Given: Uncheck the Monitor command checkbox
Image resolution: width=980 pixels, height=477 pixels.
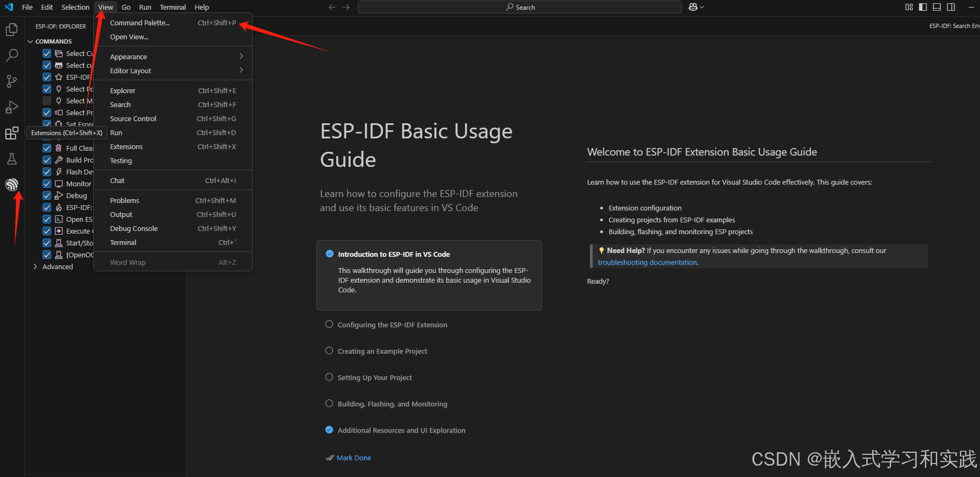Looking at the screenshot, I should coord(47,184).
